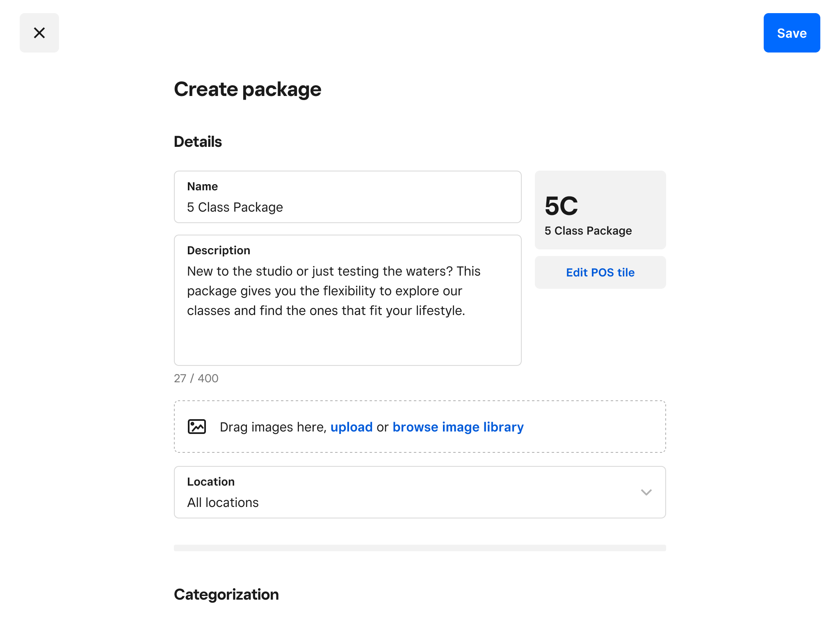Click the Categorization section heading

pos(226,594)
